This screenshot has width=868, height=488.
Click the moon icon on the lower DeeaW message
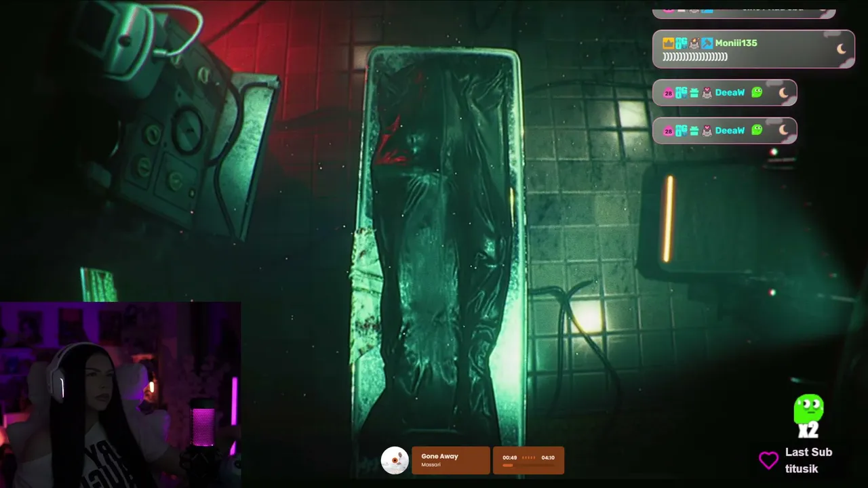click(x=784, y=131)
